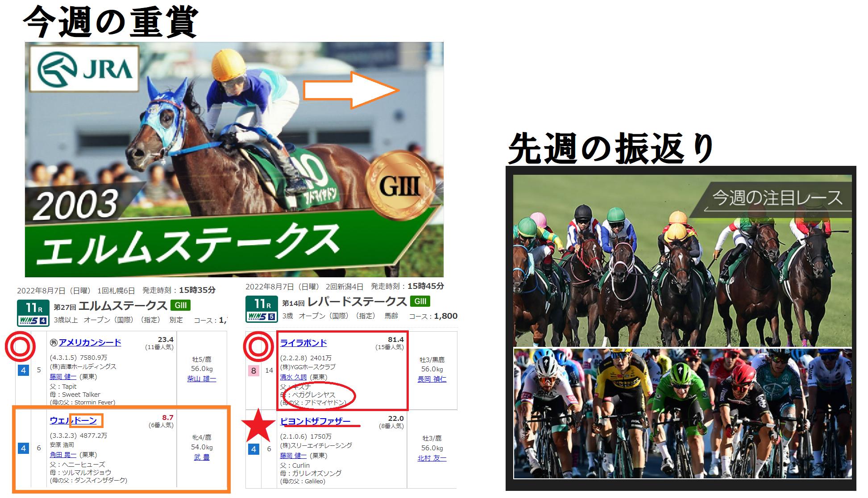Open horse link ライラボンド
This screenshot has width=868, height=498.
pos(303,343)
